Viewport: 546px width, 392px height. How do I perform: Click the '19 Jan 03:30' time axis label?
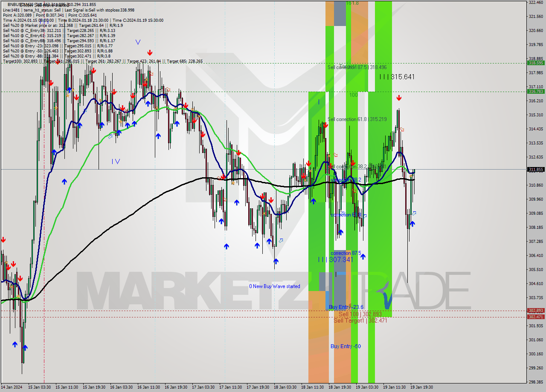tap(367, 387)
